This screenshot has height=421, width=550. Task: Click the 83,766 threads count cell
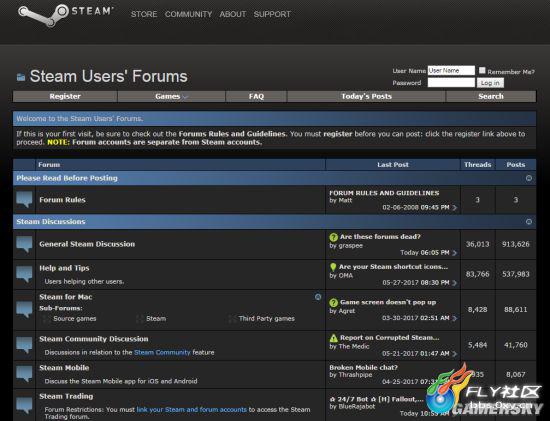pyautogui.click(x=477, y=274)
